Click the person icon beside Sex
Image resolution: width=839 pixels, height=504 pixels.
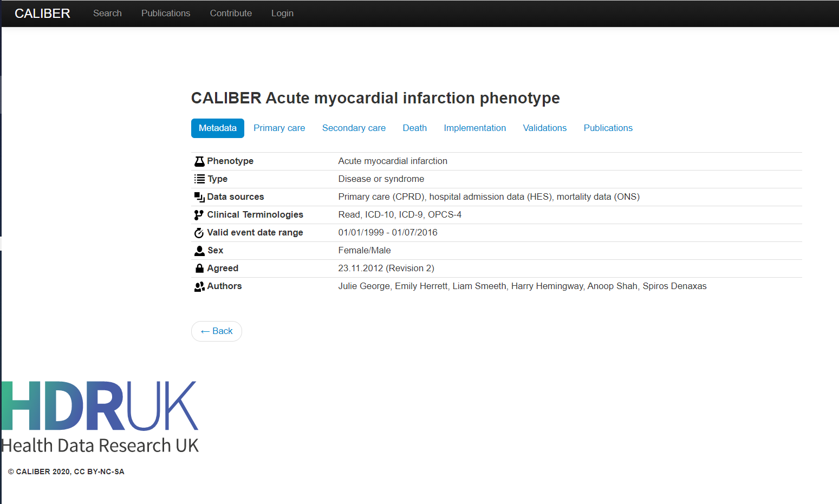(x=199, y=251)
